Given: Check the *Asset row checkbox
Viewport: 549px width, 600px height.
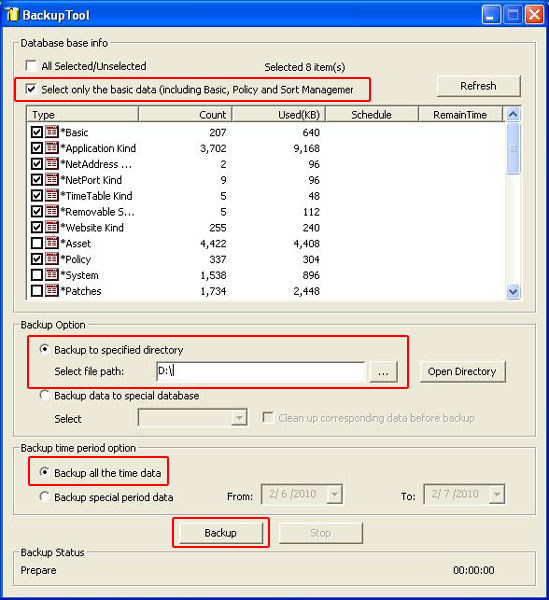Looking at the screenshot, I should pyautogui.click(x=37, y=243).
